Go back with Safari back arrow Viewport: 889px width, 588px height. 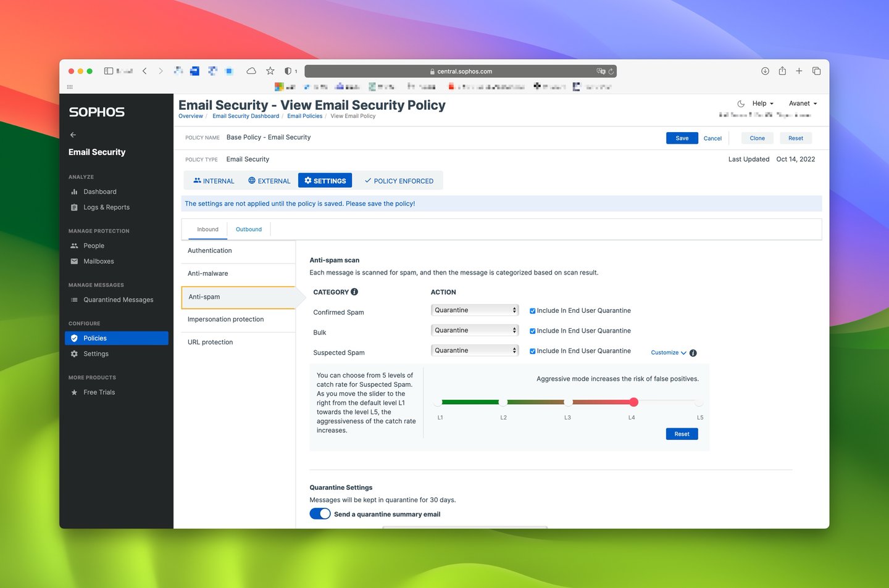144,71
